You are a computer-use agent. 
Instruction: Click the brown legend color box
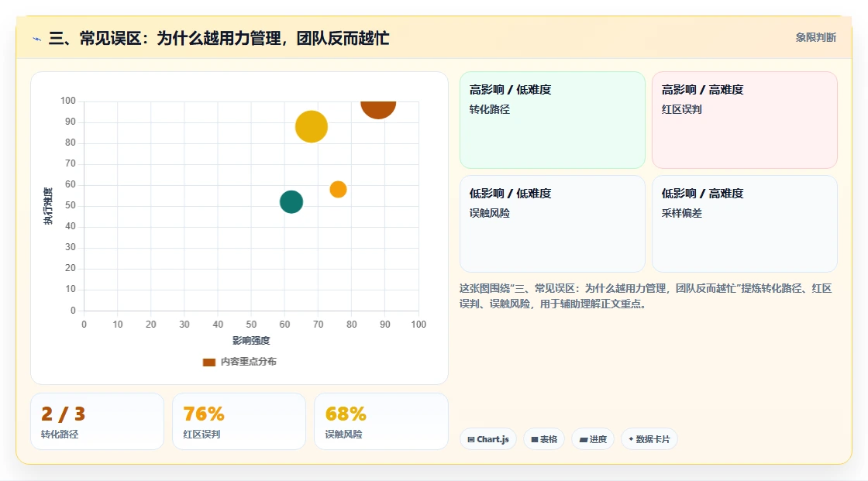[208, 362]
